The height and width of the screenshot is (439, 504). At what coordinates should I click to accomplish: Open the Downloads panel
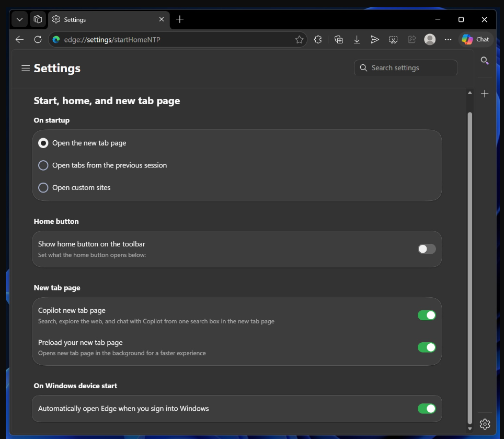(x=357, y=39)
